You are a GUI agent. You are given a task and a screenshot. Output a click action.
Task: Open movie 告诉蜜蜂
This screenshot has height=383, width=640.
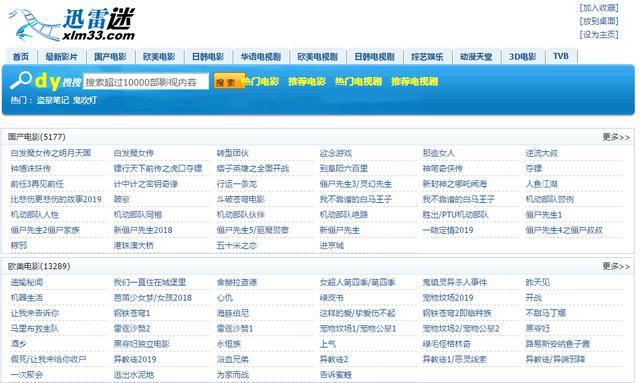(336, 374)
